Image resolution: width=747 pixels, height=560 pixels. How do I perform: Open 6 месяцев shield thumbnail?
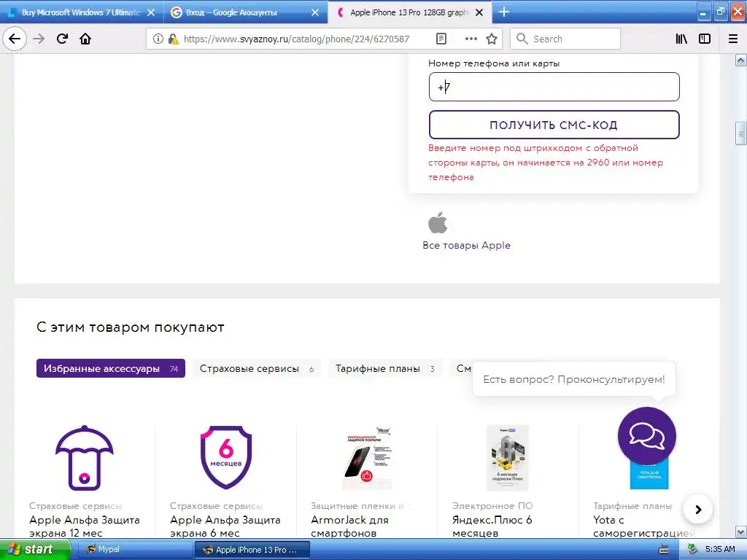[226, 458]
